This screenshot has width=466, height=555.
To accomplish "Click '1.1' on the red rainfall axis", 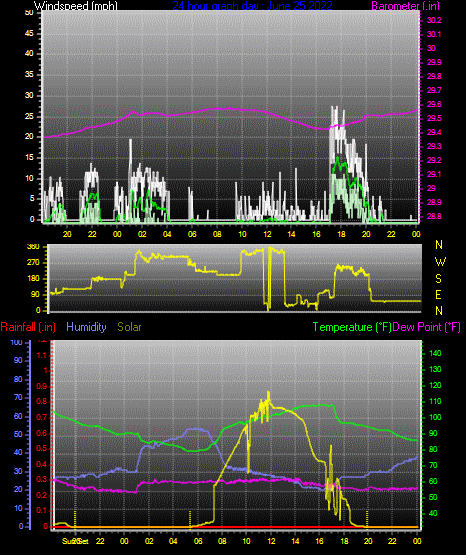I will [42, 355].
